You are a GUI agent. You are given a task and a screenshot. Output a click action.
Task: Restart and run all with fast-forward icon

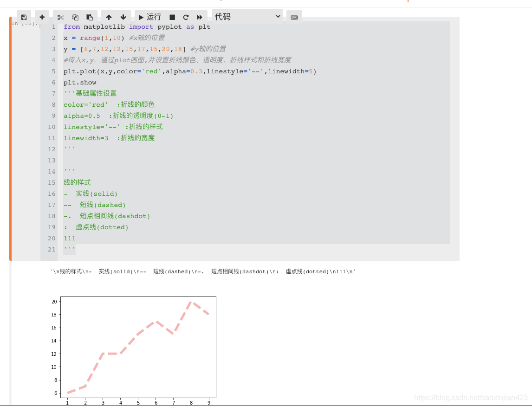[200, 17]
